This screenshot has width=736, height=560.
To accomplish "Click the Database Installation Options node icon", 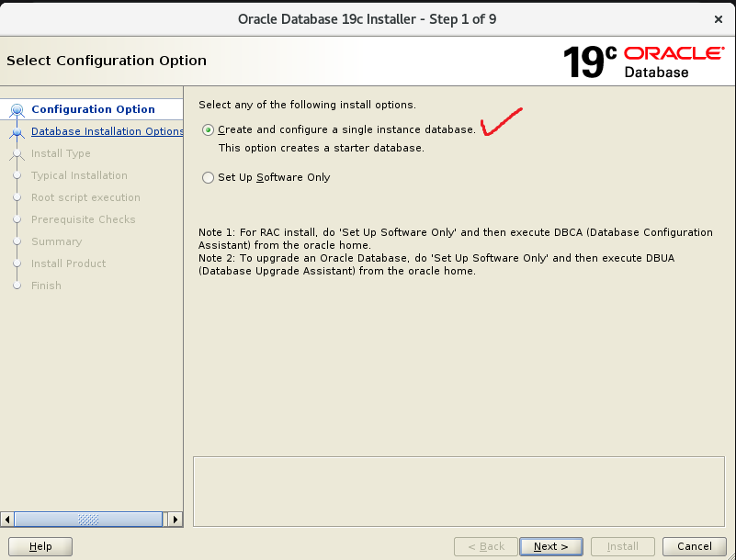I will coord(17,133).
